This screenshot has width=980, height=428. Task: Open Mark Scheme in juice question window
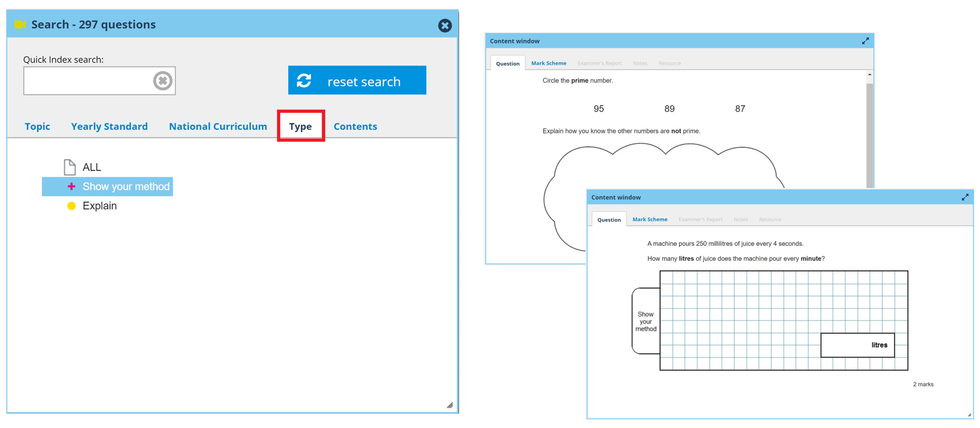(x=650, y=219)
